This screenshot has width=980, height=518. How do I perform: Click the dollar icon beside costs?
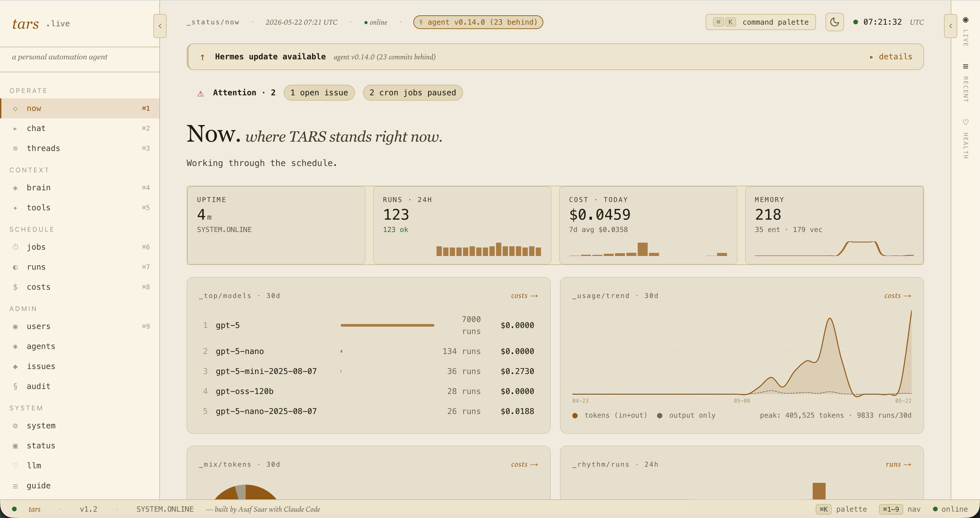(x=15, y=287)
